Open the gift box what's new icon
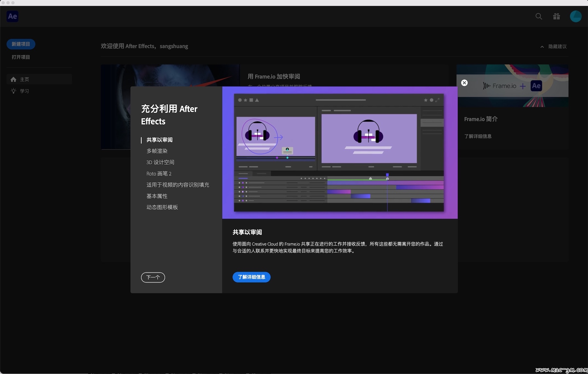Image resolution: width=588 pixels, height=374 pixels. (557, 16)
